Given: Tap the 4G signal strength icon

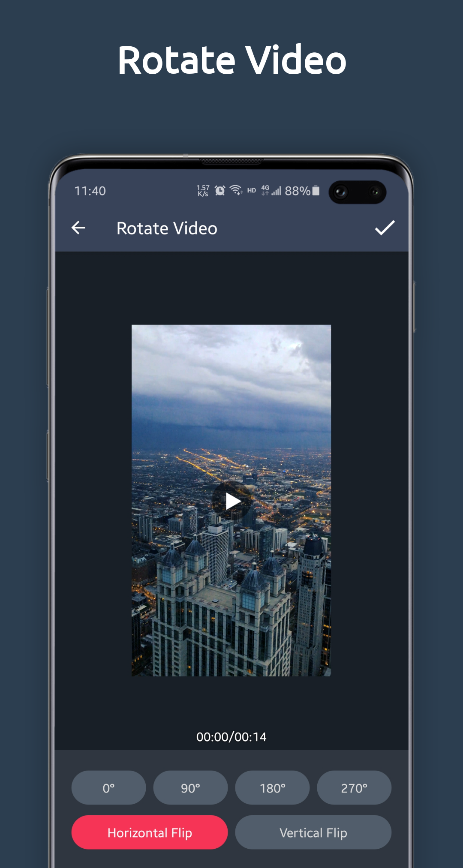Looking at the screenshot, I should pos(271,191).
